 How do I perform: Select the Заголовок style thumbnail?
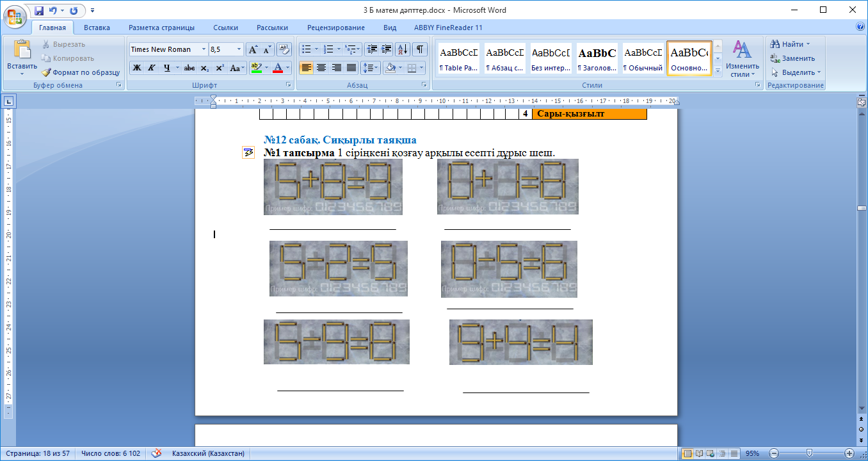pyautogui.click(x=597, y=59)
